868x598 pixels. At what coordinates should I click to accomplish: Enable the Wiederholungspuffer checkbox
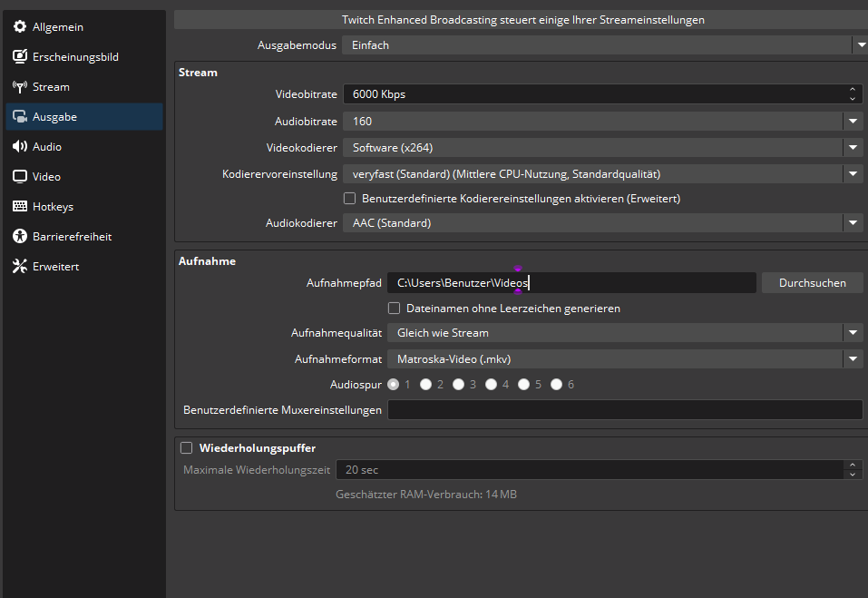187,448
